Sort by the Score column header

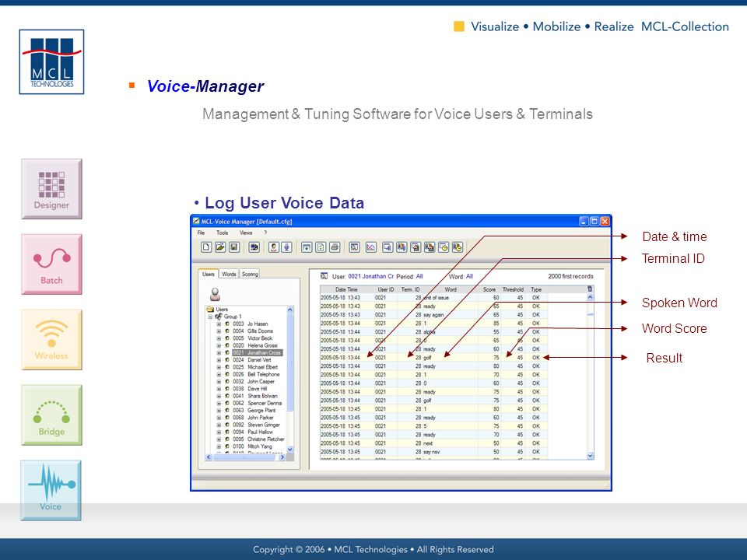(x=489, y=289)
